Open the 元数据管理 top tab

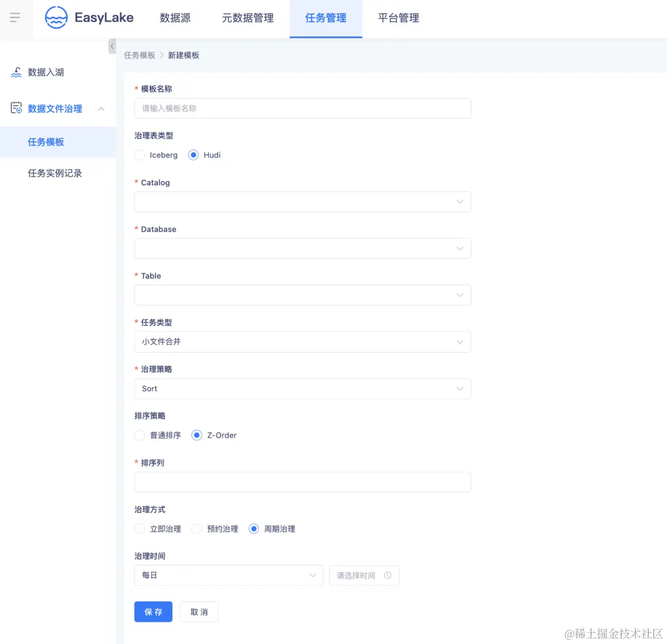[248, 18]
